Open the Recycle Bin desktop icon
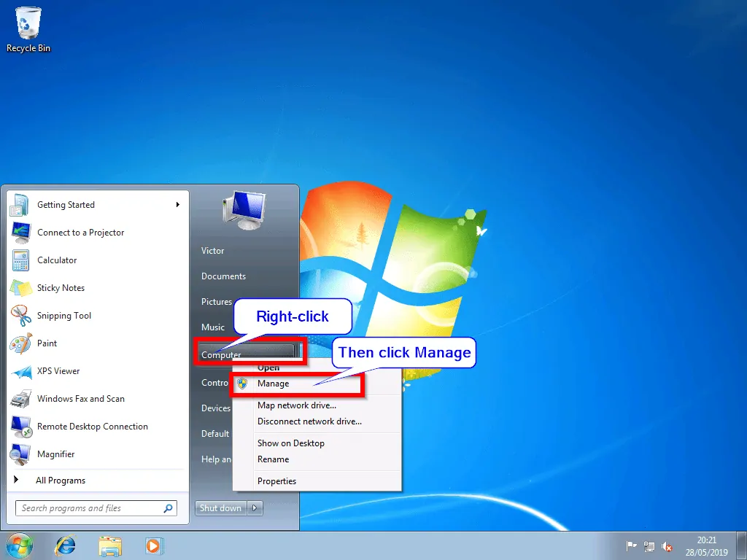The image size is (747, 560). [28, 29]
